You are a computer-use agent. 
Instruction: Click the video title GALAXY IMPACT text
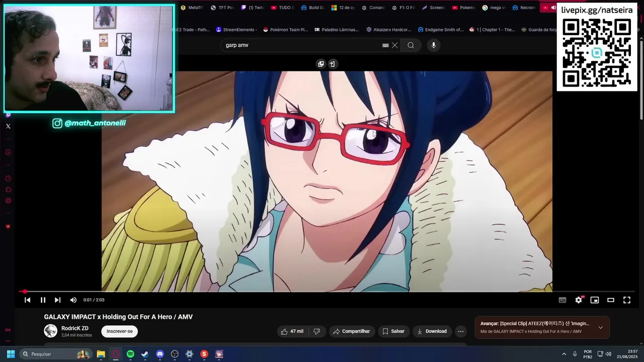pos(118,317)
